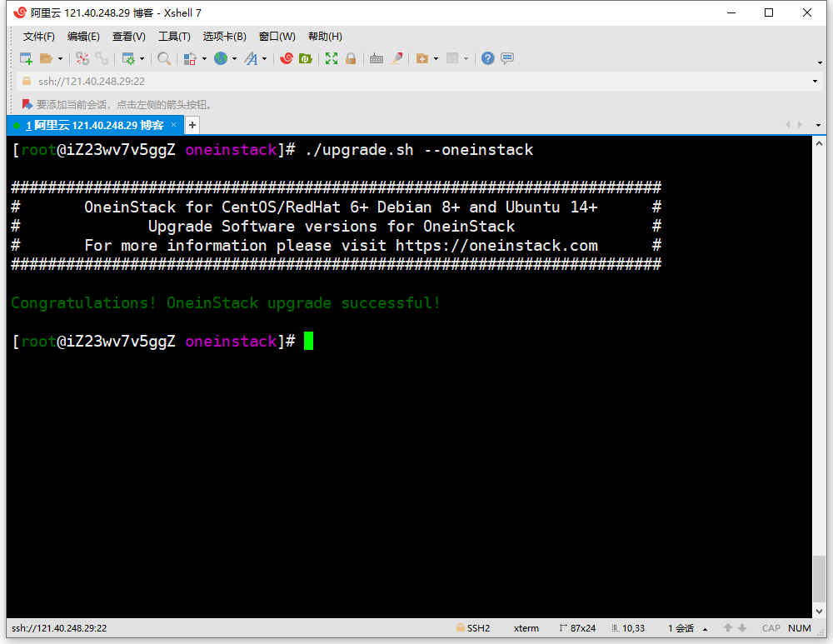Viewport: 833px width, 644px height.
Task: Click the New Session toolbar icon
Action: 26,58
